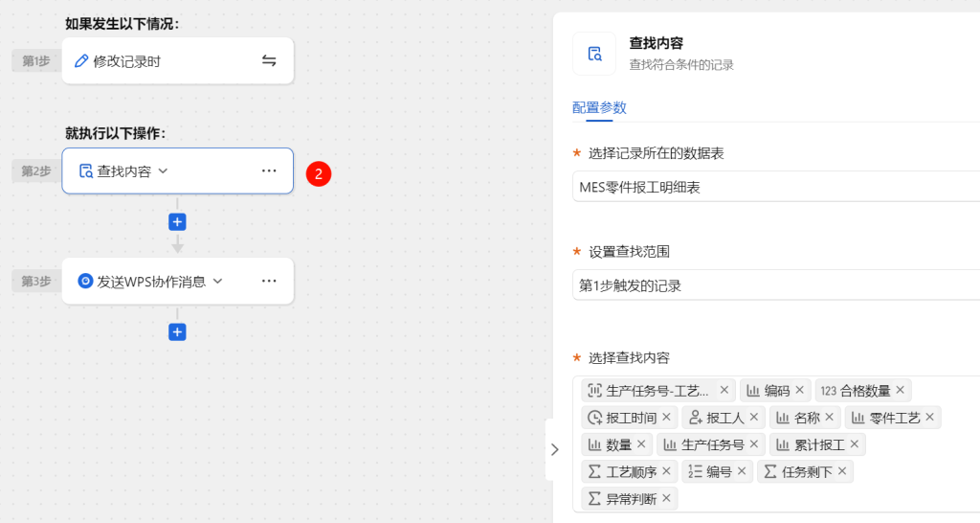The image size is (980, 523).
Task: Remove the 报工时间 field tag
Action: point(666,417)
